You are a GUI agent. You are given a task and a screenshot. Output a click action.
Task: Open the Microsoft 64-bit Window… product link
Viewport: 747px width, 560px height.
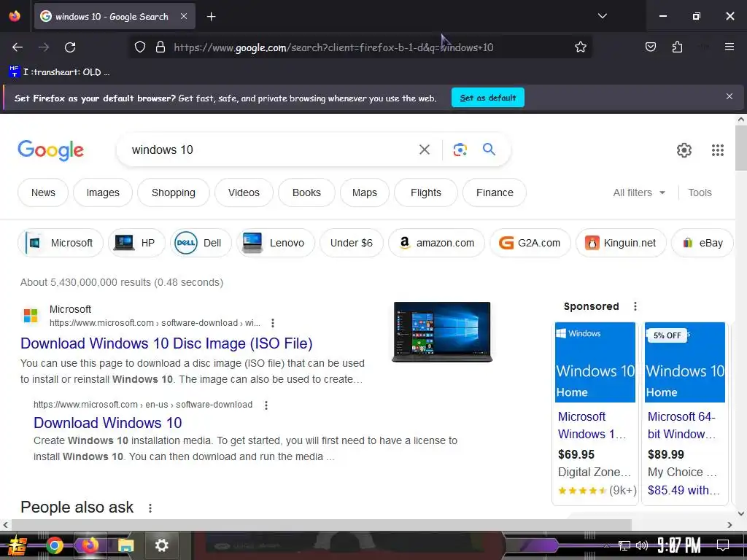(x=681, y=425)
